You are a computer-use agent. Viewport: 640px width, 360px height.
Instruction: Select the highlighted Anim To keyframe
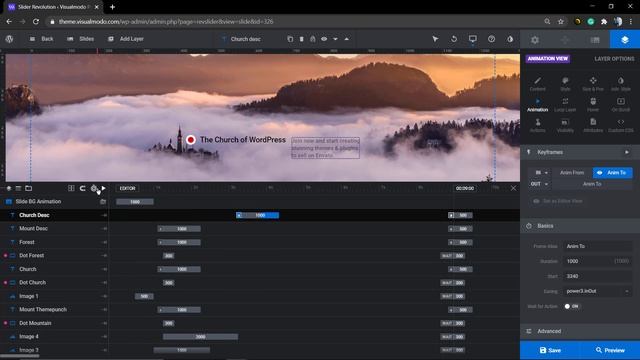coord(613,173)
